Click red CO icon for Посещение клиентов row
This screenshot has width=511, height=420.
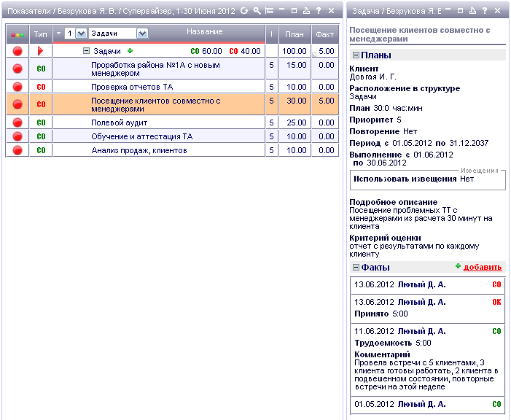(41, 104)
